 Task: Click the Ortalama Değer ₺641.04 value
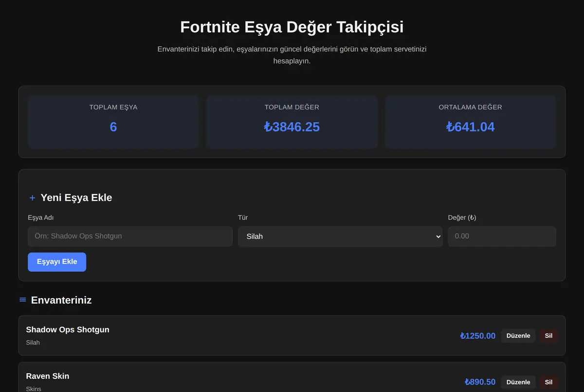pos(471,127)
